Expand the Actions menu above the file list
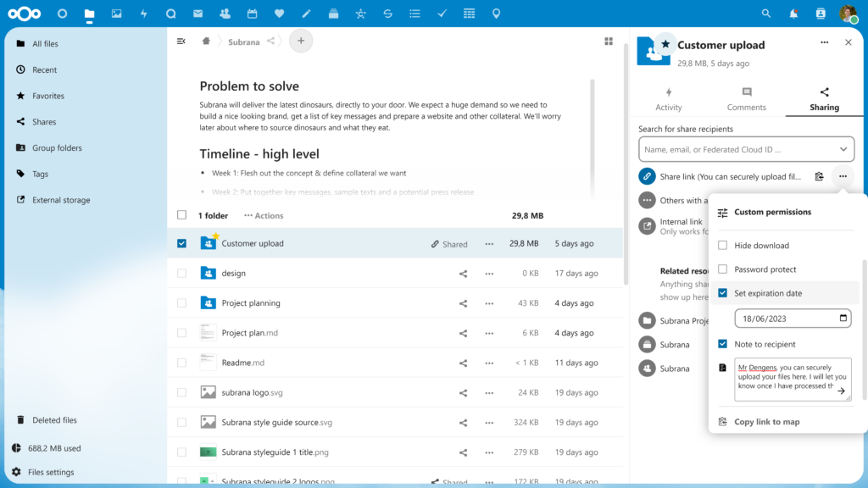The height and width of the screenshot is (488, 868). tap(262, 215)
